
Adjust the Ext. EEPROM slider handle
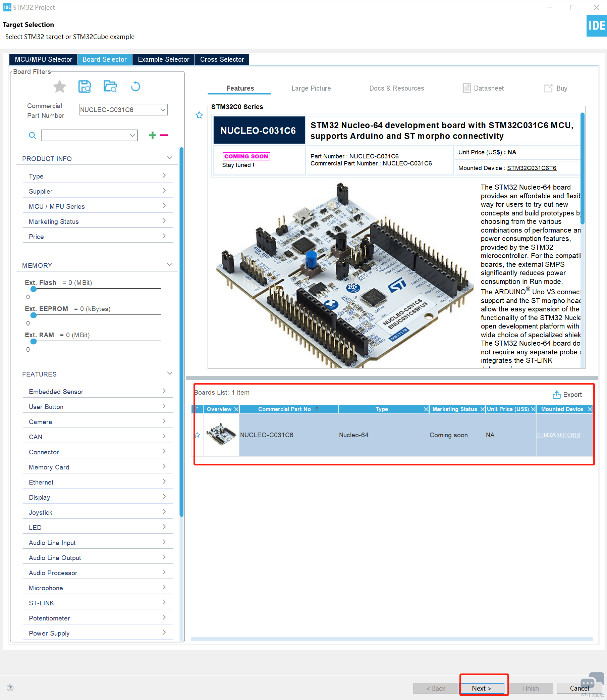[x=34, y=315]
